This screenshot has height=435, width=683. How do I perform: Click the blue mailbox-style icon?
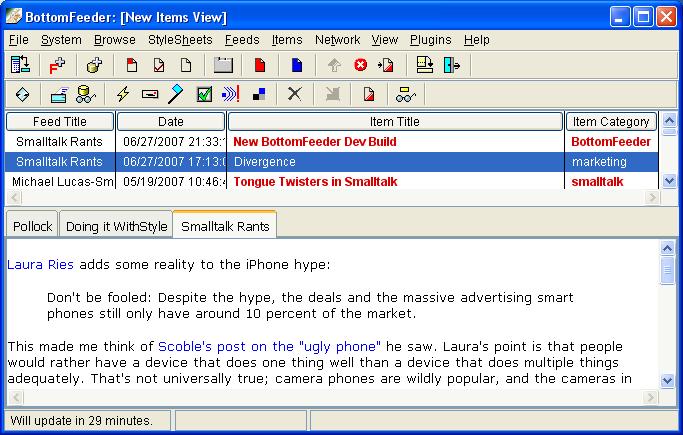[59, 94]
